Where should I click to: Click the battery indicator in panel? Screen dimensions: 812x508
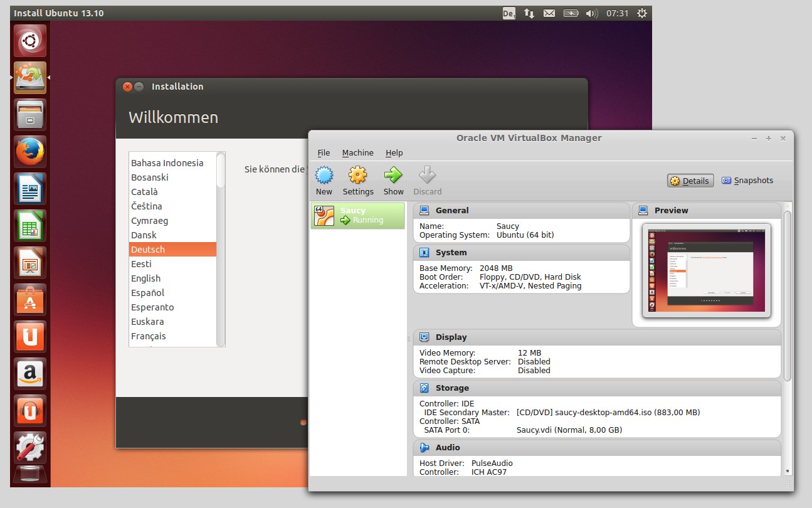pos(571,13)
